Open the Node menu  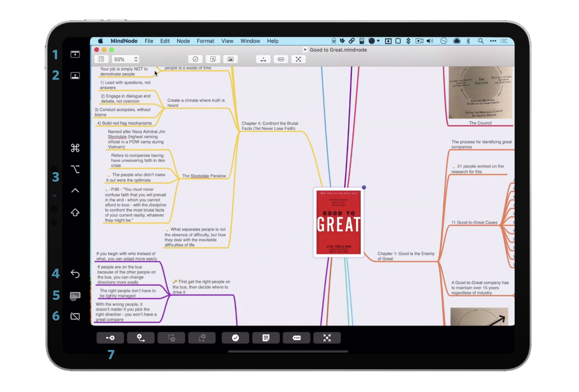[x=183, y=41]
